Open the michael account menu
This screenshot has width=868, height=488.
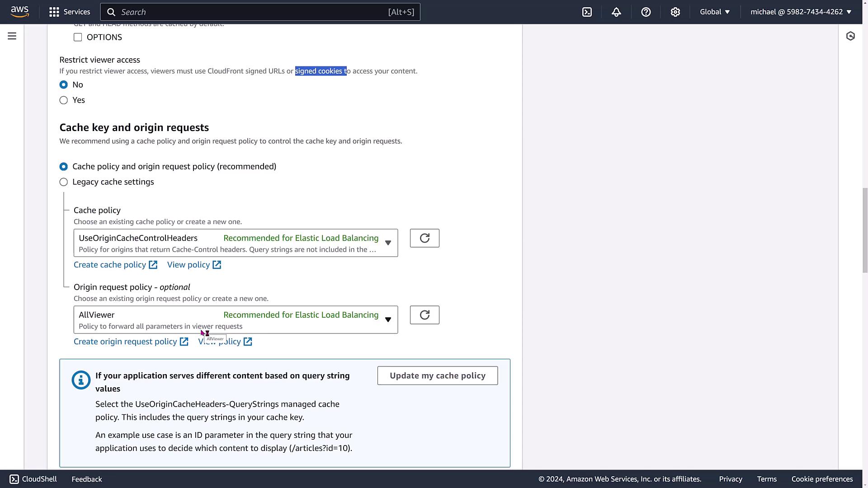pyautogui.click(x=801, y=12)
